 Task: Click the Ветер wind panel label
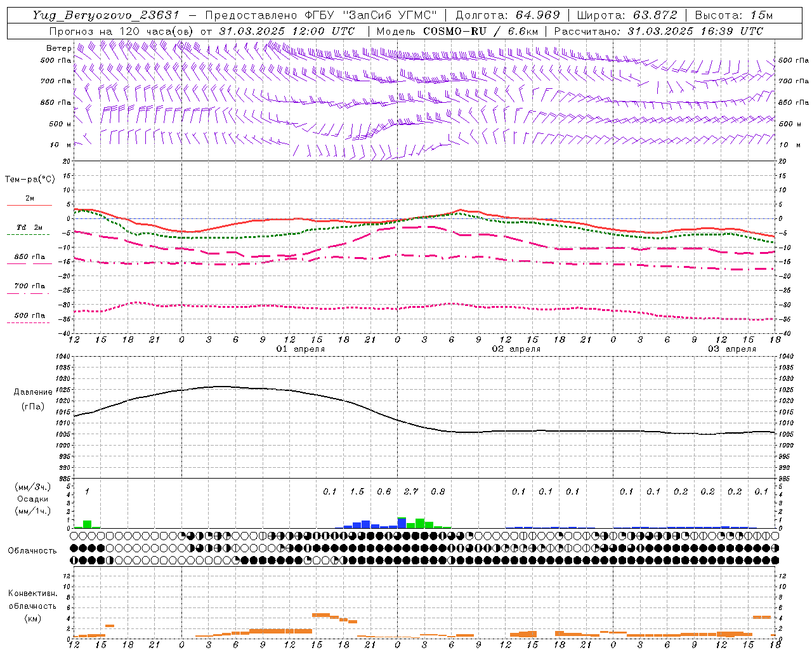59,48
